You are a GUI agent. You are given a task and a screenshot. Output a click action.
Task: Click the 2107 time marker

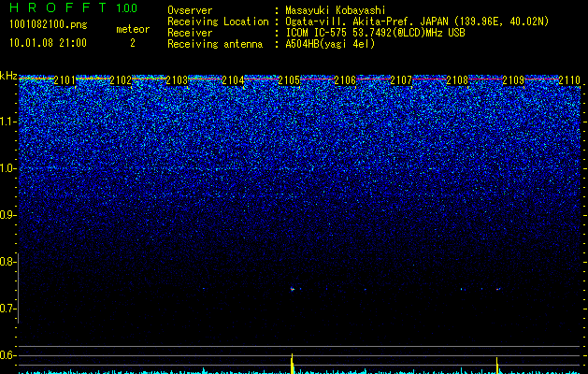401,80
